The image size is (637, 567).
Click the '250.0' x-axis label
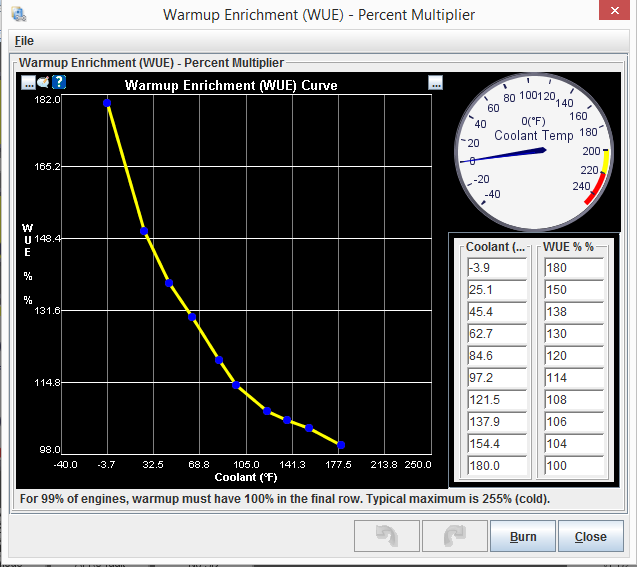[418, 465]
